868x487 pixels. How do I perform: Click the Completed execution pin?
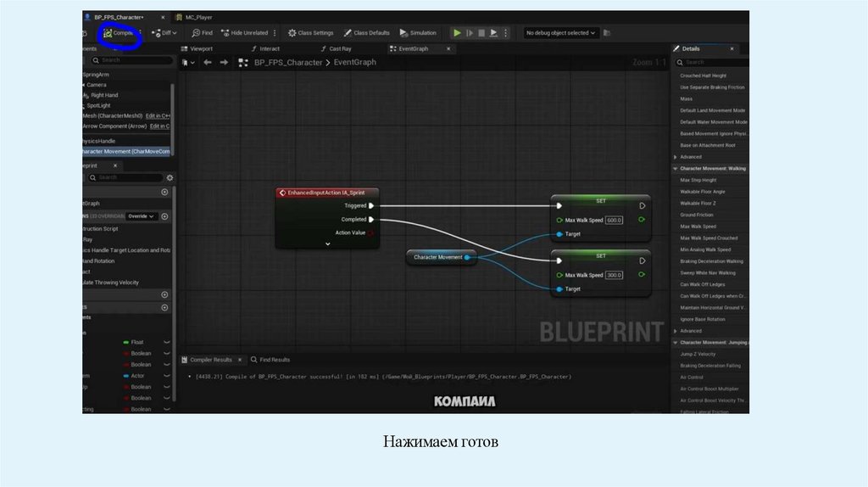(371, 220)
